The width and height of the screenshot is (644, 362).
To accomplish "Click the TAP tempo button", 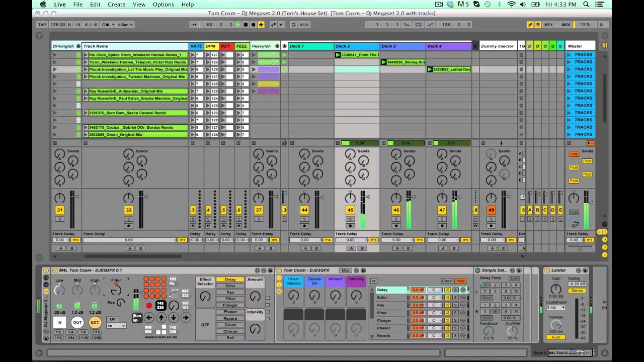I will point(42,25).
